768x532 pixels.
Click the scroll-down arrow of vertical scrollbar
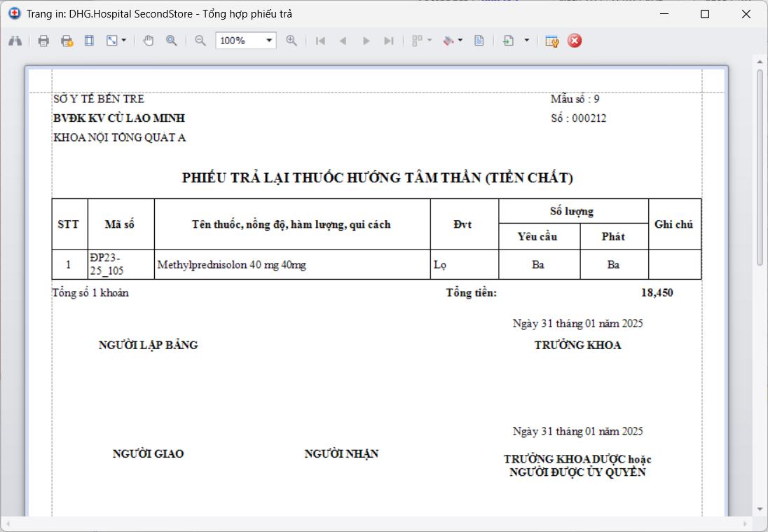tap(760, 510)
